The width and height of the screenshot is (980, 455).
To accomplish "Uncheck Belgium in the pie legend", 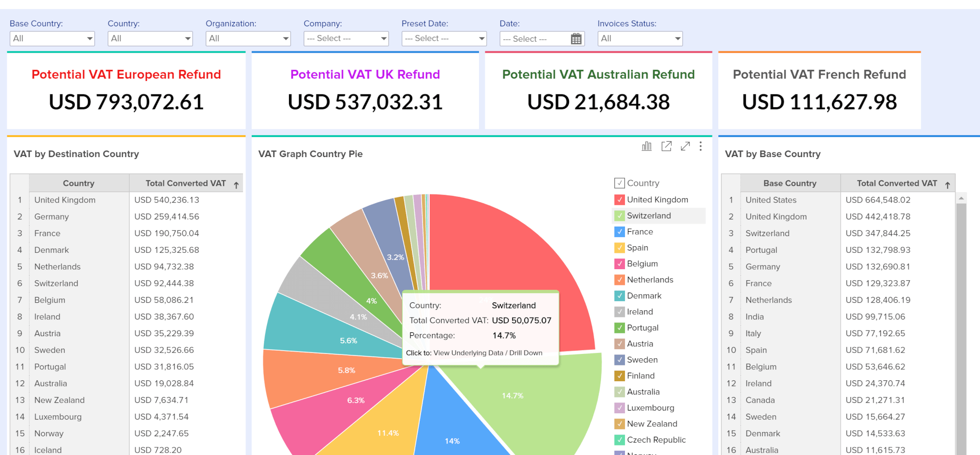I will [x=619, y=263].
